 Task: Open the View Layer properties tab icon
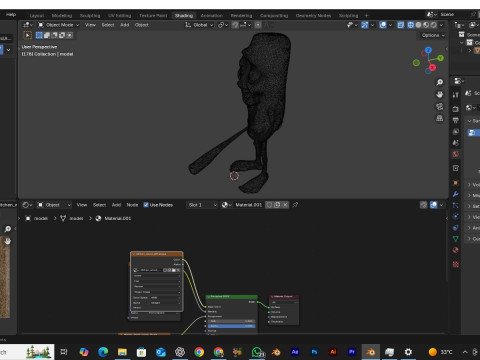point(456,132)
